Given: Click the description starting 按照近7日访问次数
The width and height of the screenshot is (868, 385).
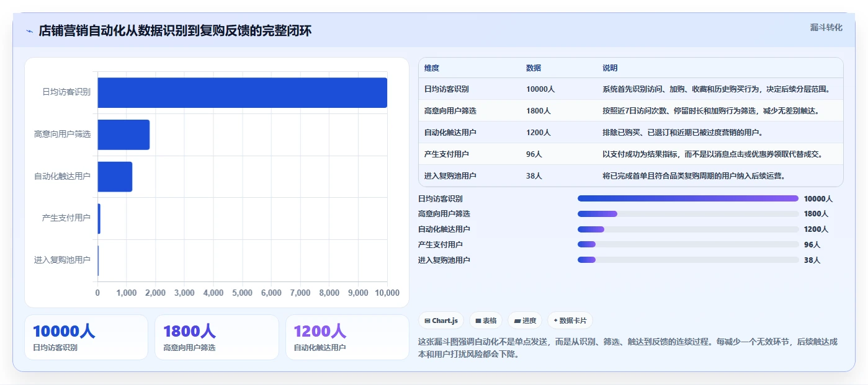Looking at the screenshot, I should point(711,111).
